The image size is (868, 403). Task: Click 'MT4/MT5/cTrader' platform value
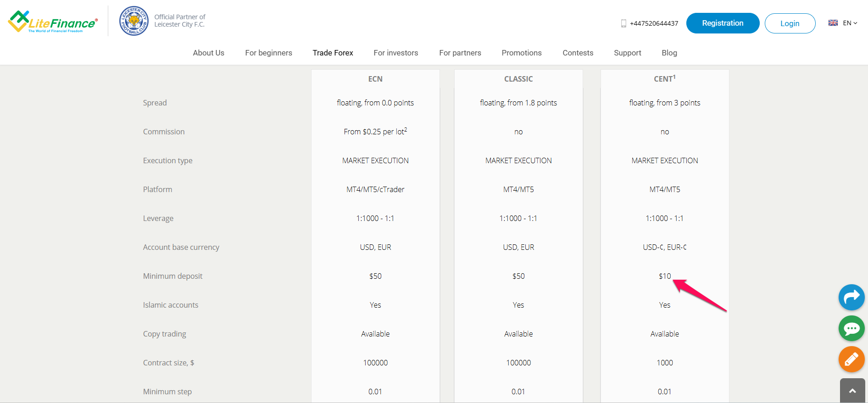pyautogui.click(x=375, y=189)
